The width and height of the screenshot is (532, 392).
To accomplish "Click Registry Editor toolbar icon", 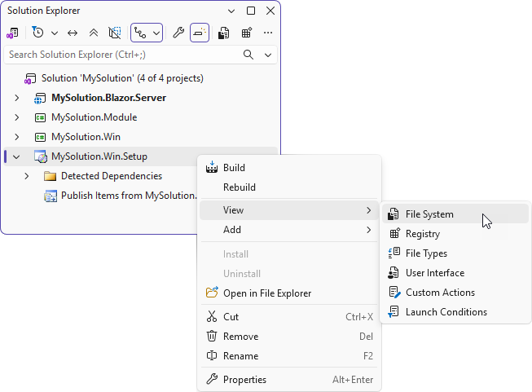I will click(247, 33).
